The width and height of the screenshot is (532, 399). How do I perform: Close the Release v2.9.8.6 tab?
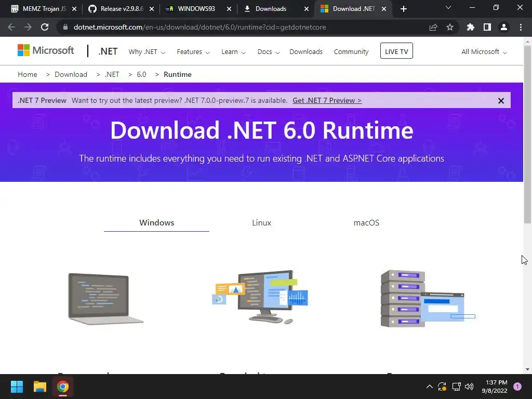pyautogui.click(x=152, y=9)
